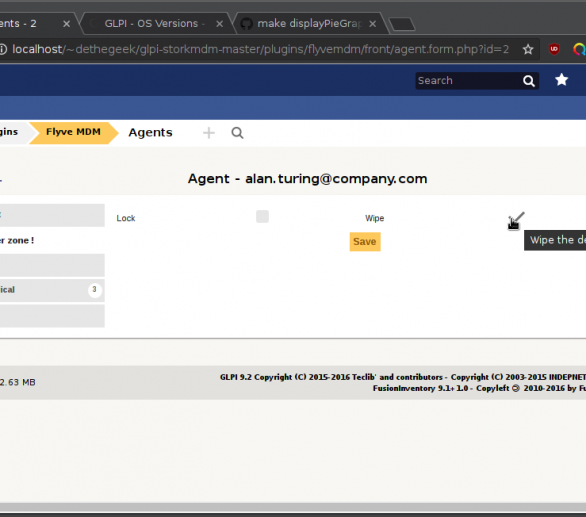Open the Agents breadcrumb item
The image size is (586, 517).
150,132
